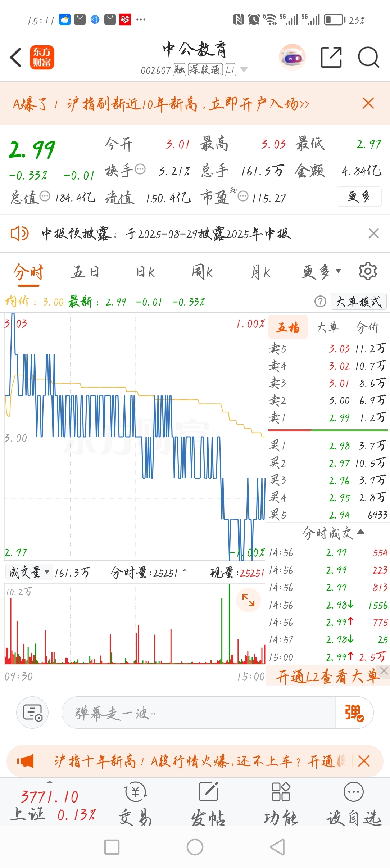Close the top orange promo banner

pyautogui.click(x=368, y=103)
